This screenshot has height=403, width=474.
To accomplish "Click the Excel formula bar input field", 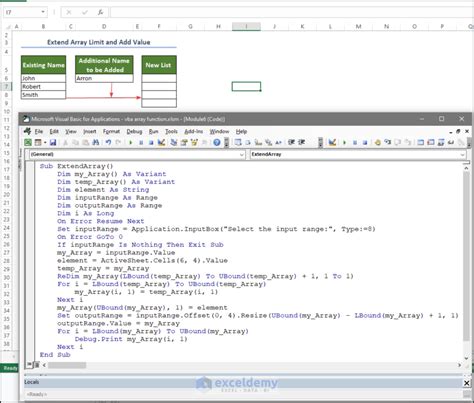I will [x=292, y=12].
